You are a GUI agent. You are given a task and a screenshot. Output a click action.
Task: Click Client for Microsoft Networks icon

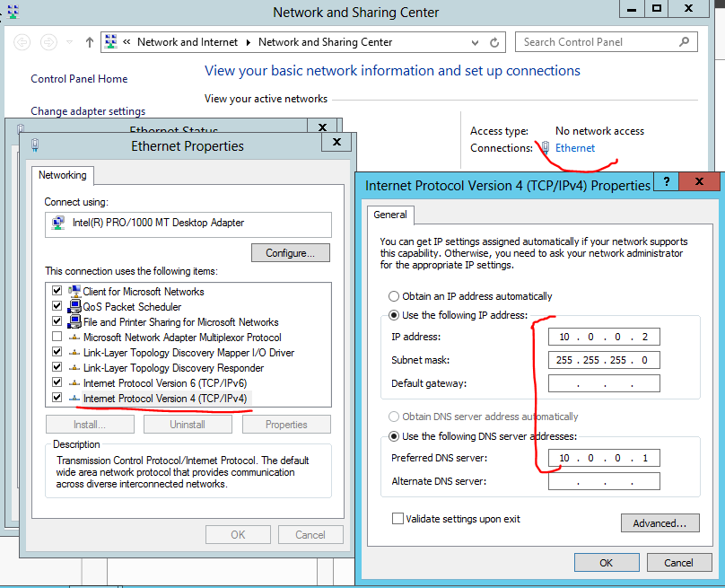[74, 291]
